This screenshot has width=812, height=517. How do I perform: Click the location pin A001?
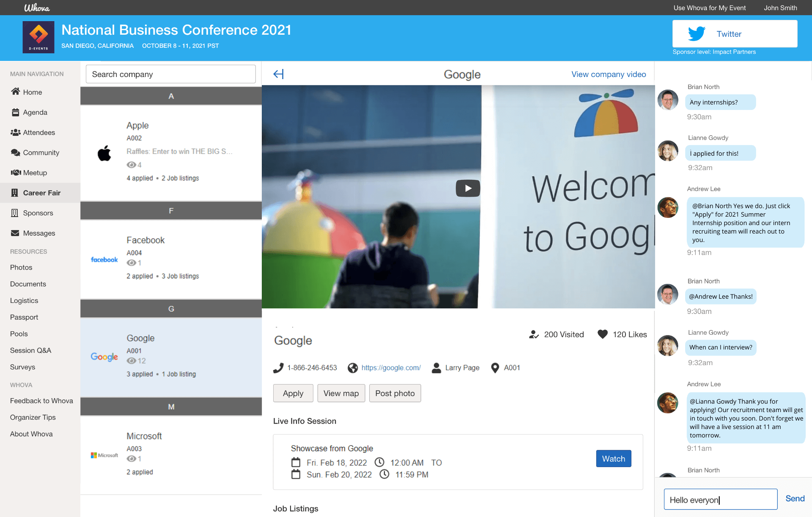point(495,368)
